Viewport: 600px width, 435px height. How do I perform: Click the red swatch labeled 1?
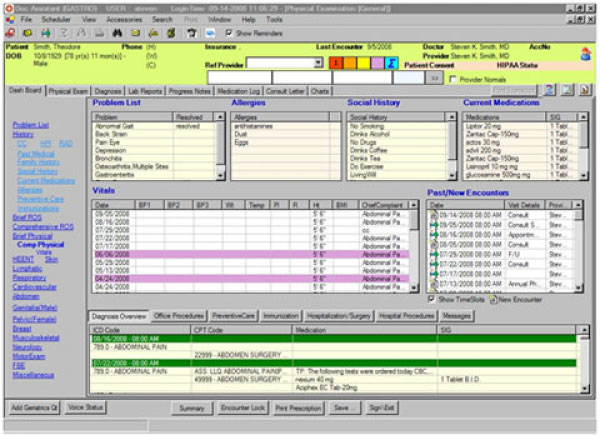(x=336, y=63)
